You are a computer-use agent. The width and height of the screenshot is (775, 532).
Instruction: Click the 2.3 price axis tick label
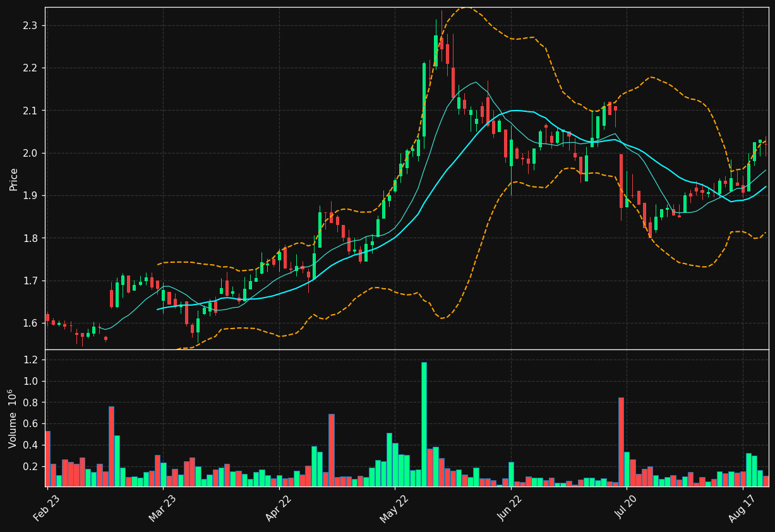point(31,25)
